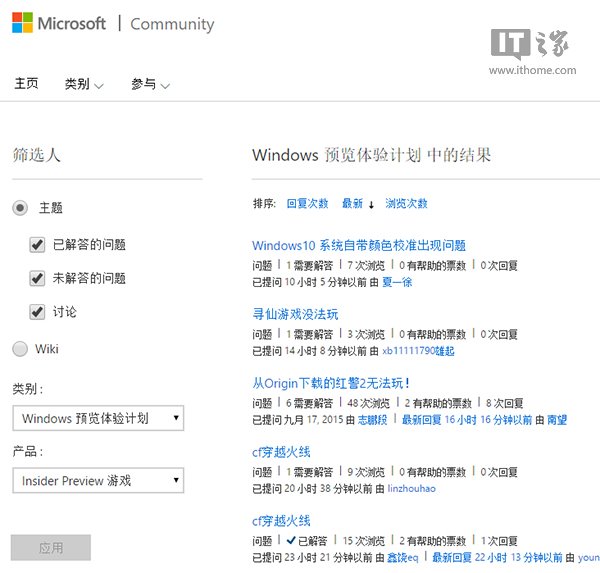The width and height of the screenshot is (600, 573).
Task: Open the cf穿越火线 thread with 9 次浏览
Action: (x=281, y=452)
